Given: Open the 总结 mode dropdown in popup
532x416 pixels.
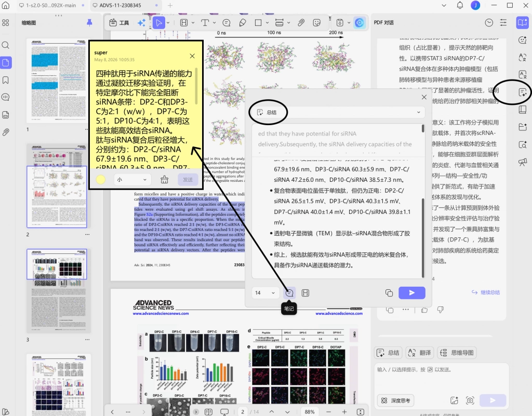Looking at the screenshot, I should pos(338,112).
